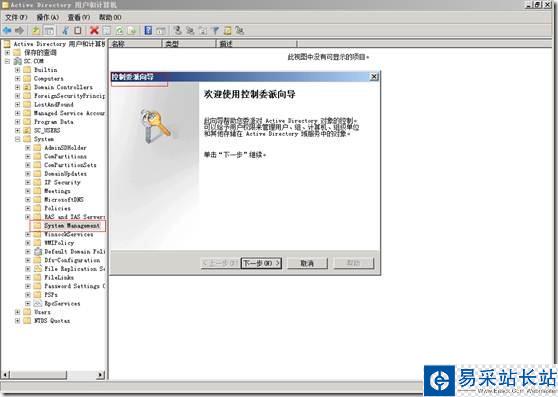Go up one level with folder-arrow icon
This screenshot has height=397, width=558.
point(36,31)
